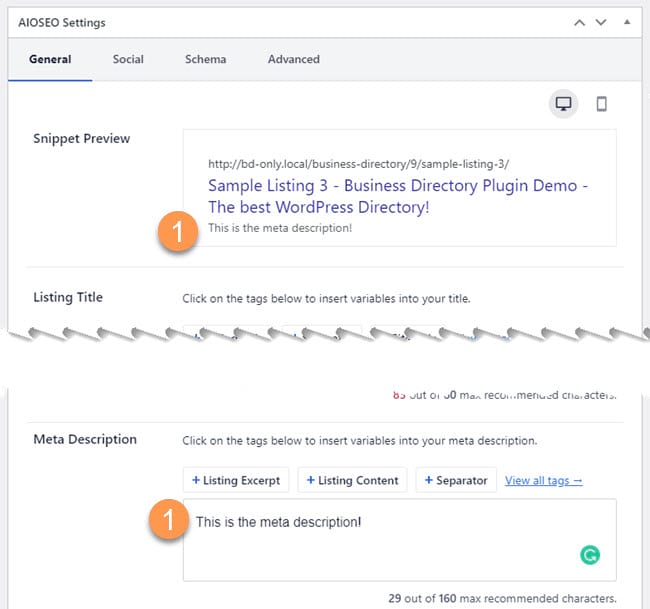
Task: Go to the Advanced tab
Action: pos(293,59)
